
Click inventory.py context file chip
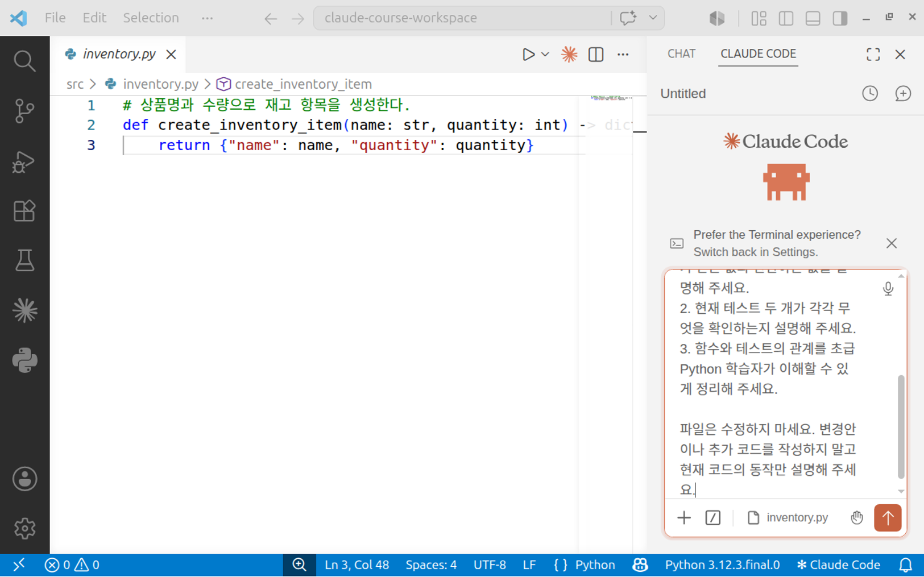(788, 518)
